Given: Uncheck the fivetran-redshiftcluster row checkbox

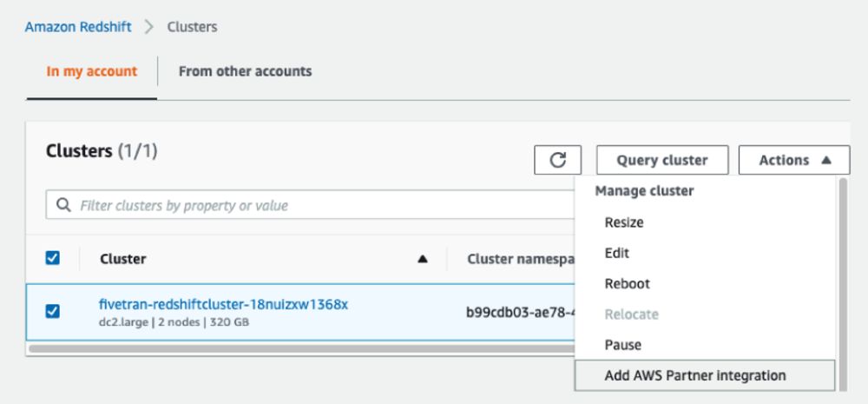Looking at the screenshot, I should click(53, 311).
